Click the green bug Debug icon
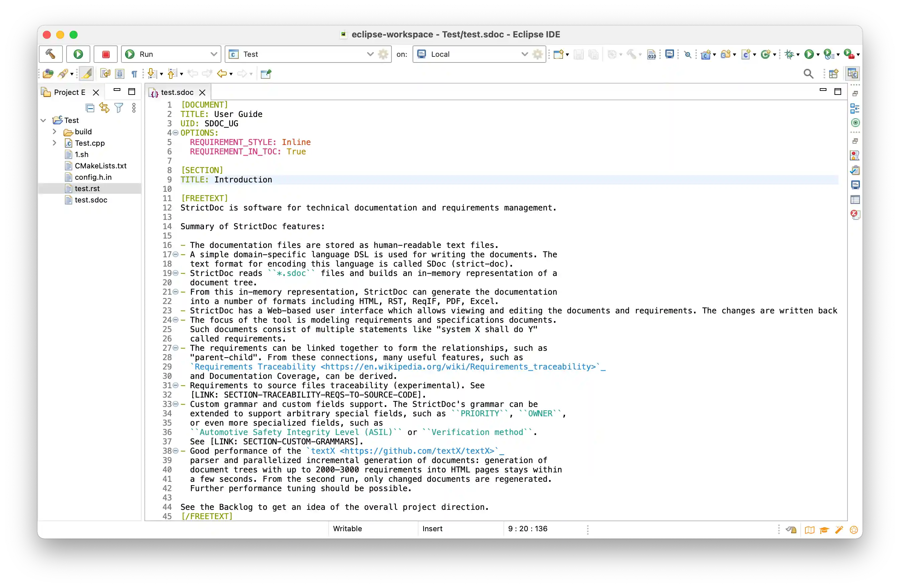900x588 pixels. click(789, 54)
